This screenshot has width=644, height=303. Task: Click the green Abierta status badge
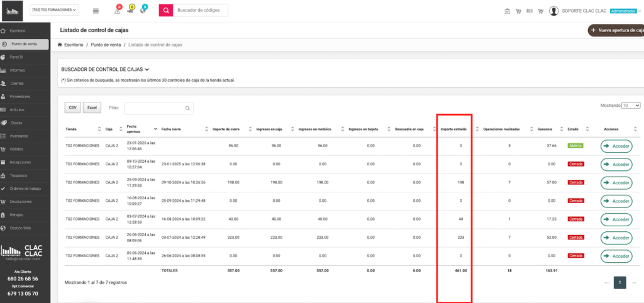(575, 146)
